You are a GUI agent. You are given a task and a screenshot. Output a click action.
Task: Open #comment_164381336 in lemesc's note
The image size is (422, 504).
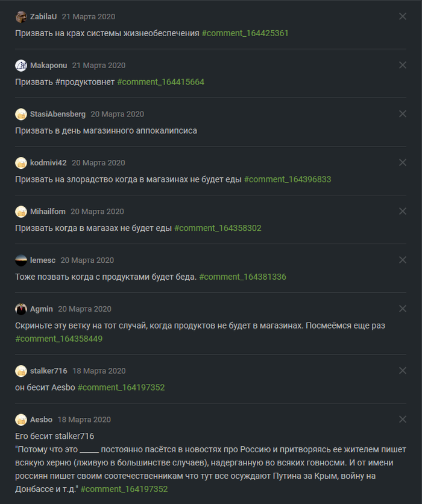tap(242, 277)
